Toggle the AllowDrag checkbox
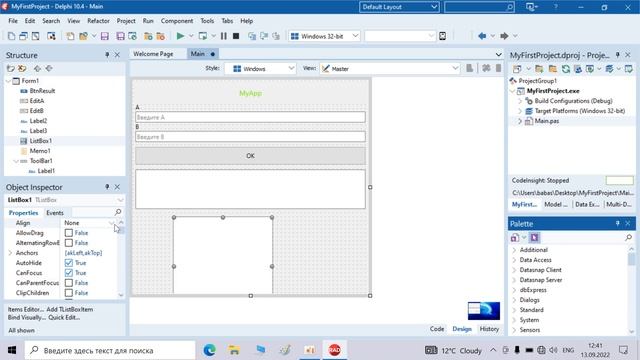640x360 pixels. tap(69, 233)
